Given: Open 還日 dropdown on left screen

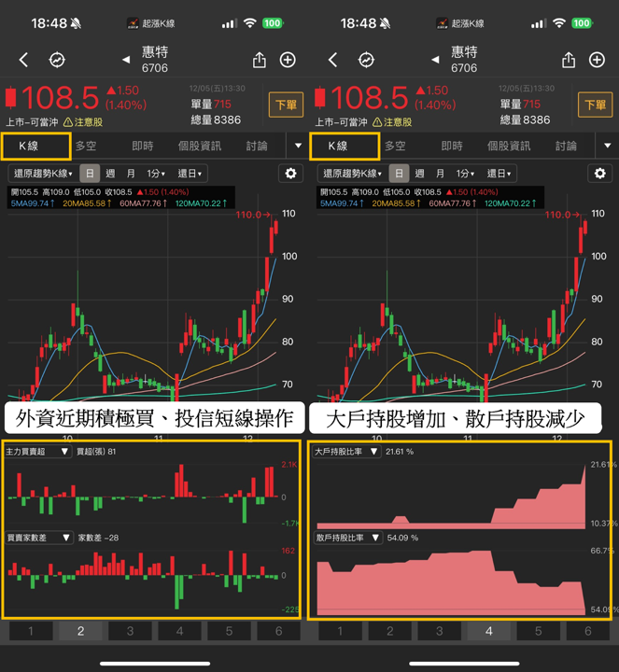Looking at the screenshot, I should (x=190, y=174).
